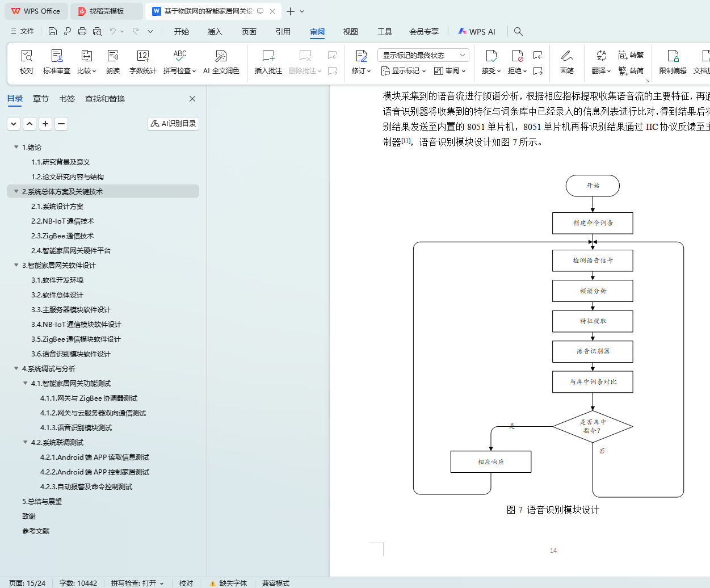
Task: Click the search magnifier icon in menu bar
Action: [518, 31]
